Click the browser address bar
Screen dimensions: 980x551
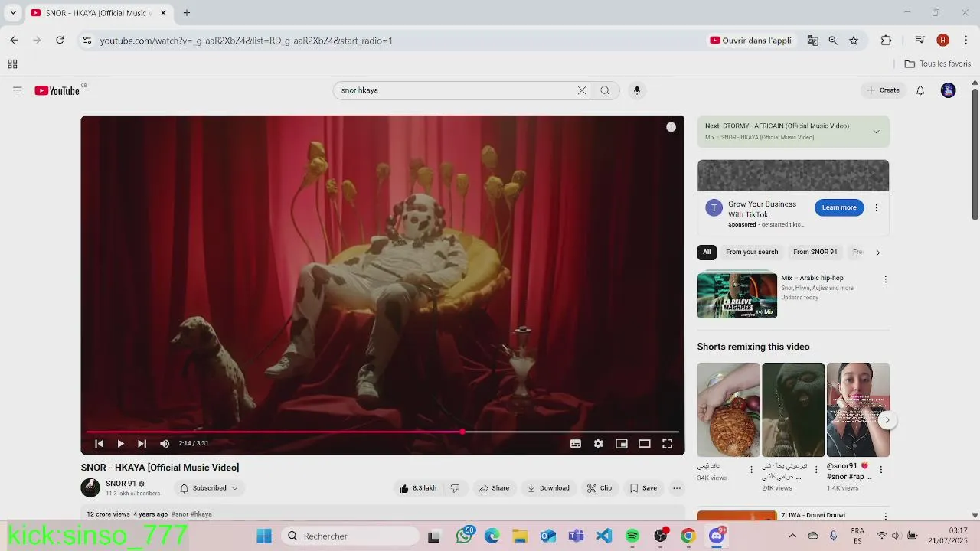click(x=390, y=41)
